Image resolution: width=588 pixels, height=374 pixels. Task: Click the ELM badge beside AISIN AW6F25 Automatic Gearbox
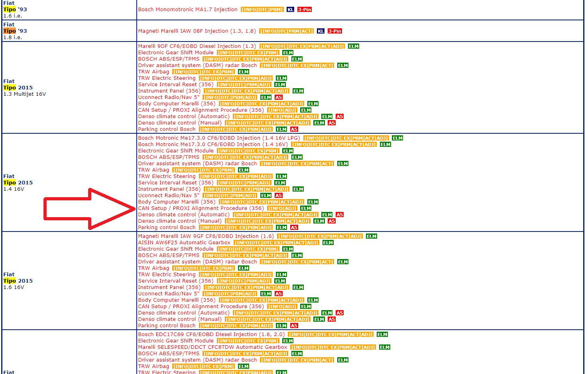pyautogui.click(x=328, y=243)
